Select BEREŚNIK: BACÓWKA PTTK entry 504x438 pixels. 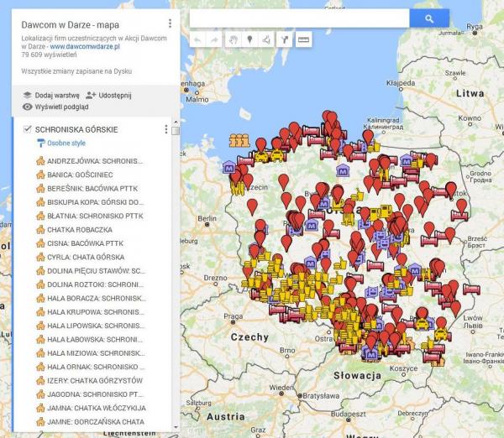[92, 189]
